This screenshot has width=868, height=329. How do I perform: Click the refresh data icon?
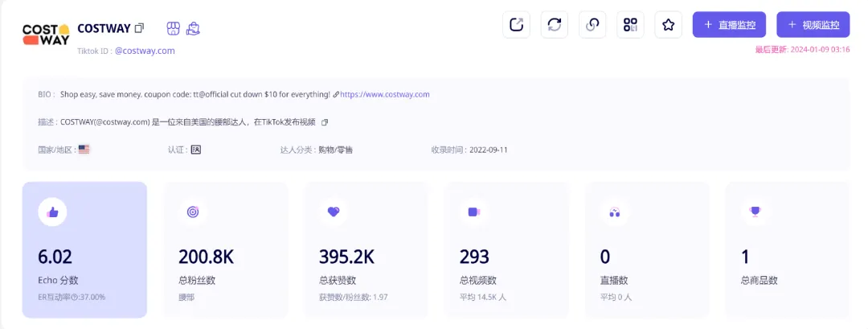[x=554, y=25]
